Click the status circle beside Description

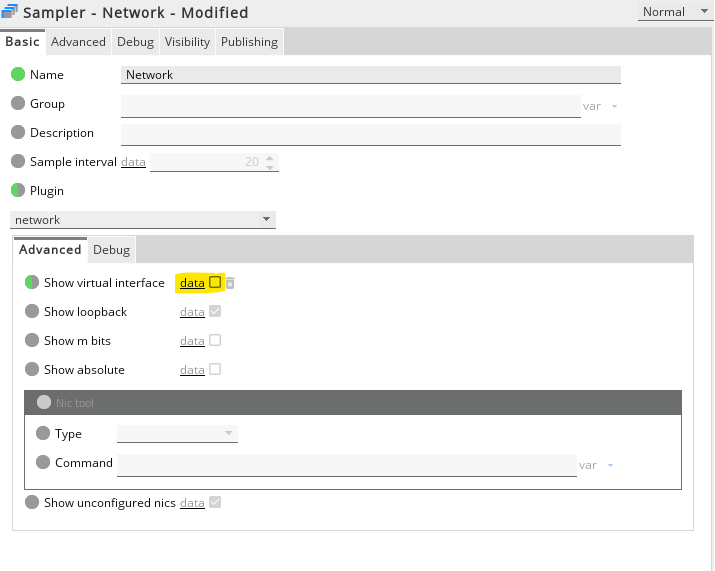[18, 133]
